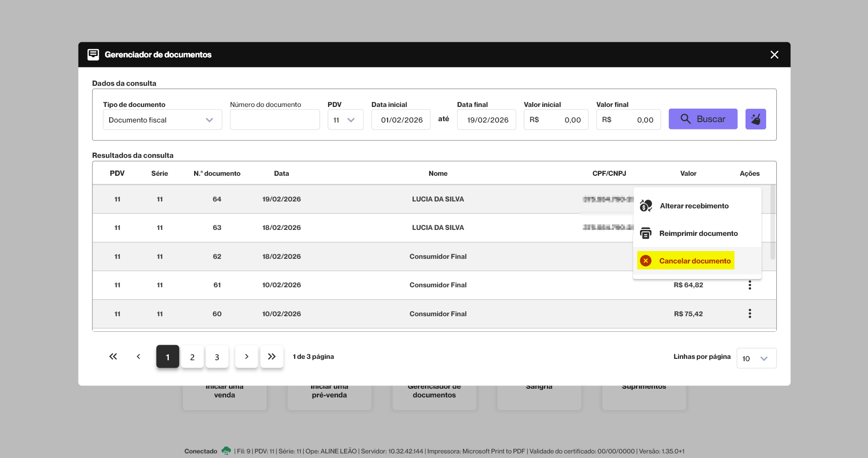868x458 pixels.
Task: Focus the Número do documento field
Action: click(x=274, y=120)
